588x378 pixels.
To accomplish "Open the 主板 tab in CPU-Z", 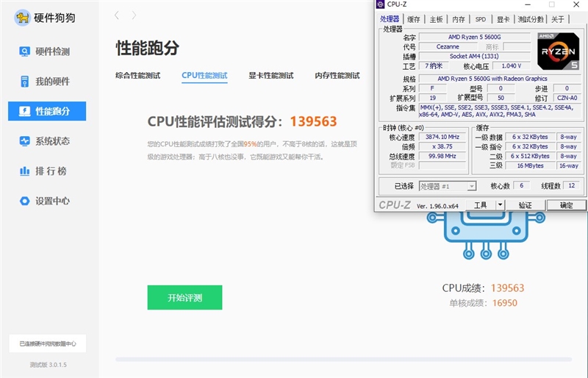I will (x=436, y=20).
